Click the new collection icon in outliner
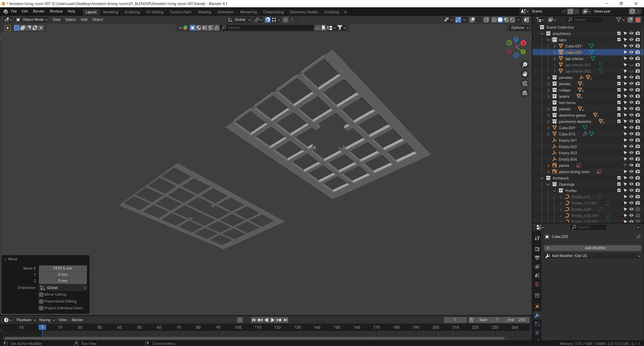The image size is (644, 346). (x=630, y=20)
